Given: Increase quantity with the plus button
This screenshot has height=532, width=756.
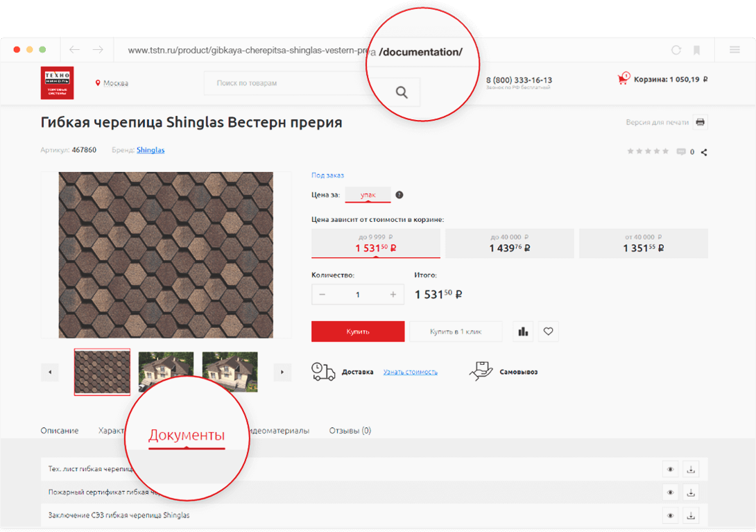Looking at the screenshot, I should (x=393, y=294).
